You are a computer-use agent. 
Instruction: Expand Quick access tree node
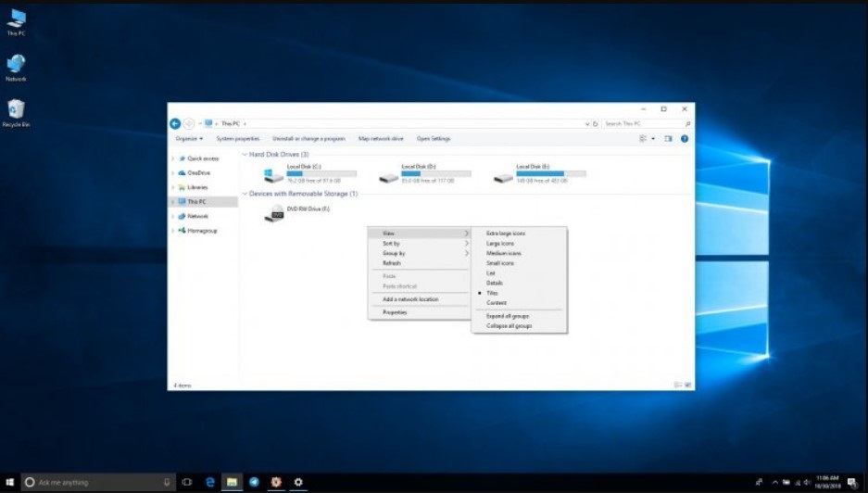172,158
